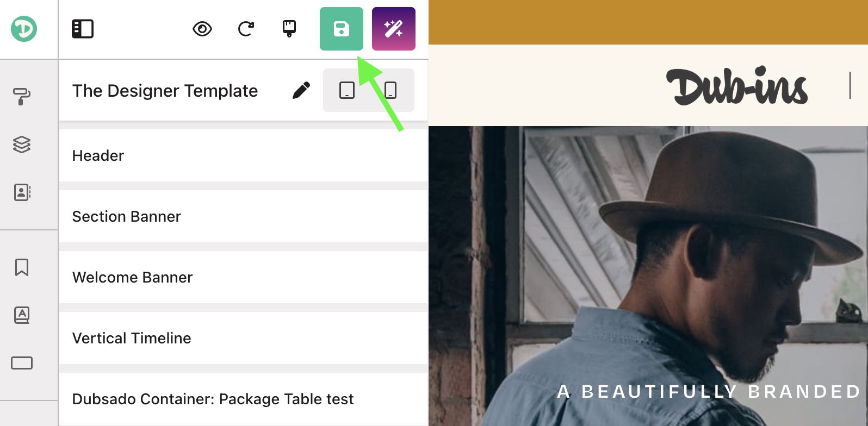Save the form with the green disk button
Image resolution: width=868 pixels, height=426 pixels.
(x=342, y=29)
